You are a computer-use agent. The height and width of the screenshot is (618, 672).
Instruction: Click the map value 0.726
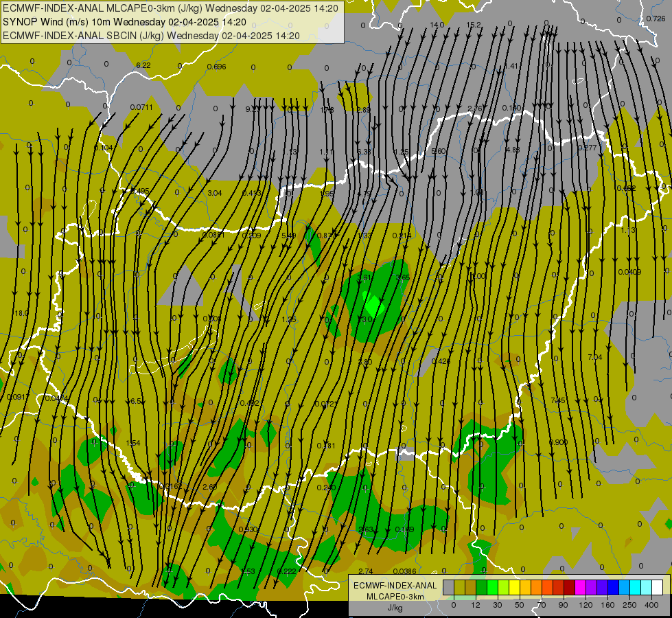click(656, 19)
